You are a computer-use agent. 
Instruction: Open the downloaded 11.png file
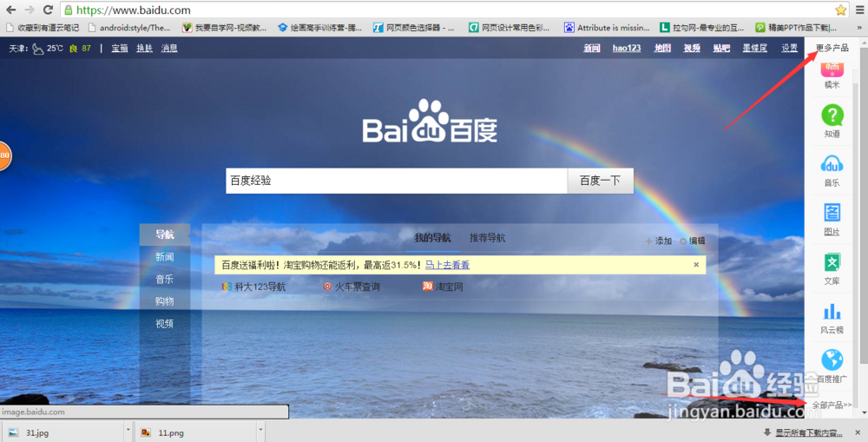(196, 432)
